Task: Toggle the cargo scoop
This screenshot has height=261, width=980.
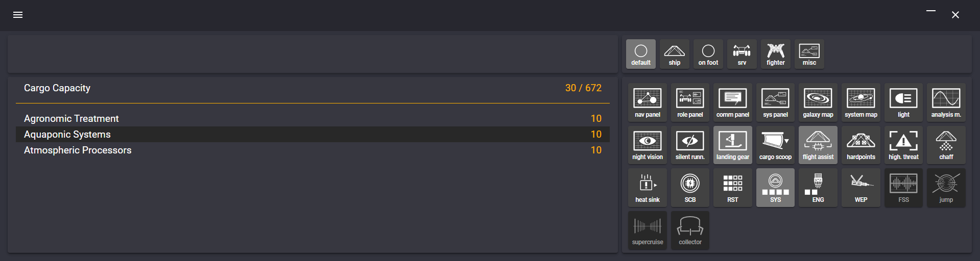Action: (775, 145)
